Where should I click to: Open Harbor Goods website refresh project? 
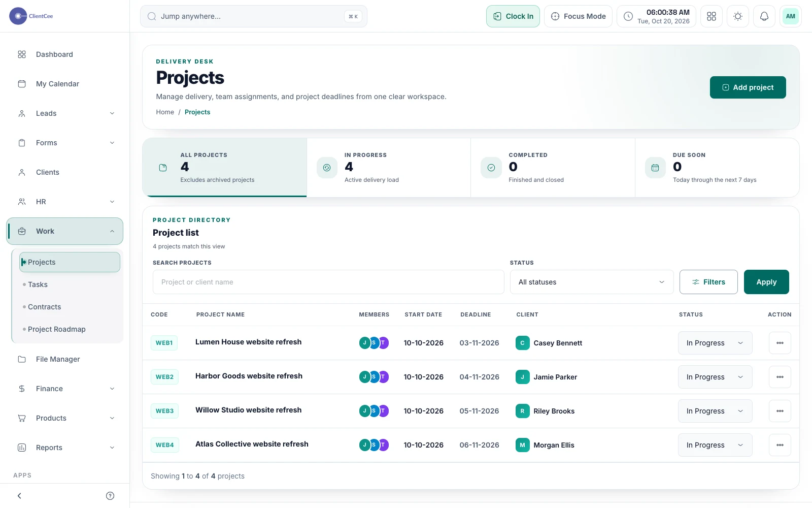pos(249,376)
